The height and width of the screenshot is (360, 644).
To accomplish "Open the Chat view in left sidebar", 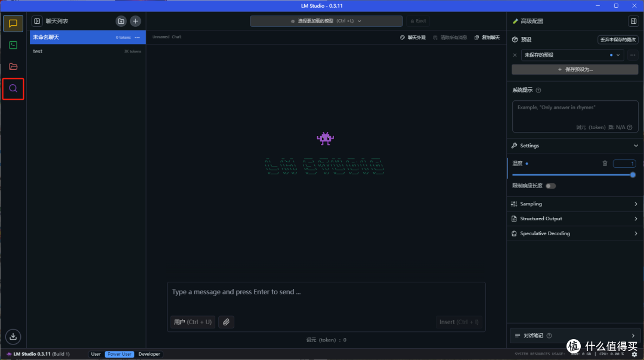I will [x=13, y=23].
